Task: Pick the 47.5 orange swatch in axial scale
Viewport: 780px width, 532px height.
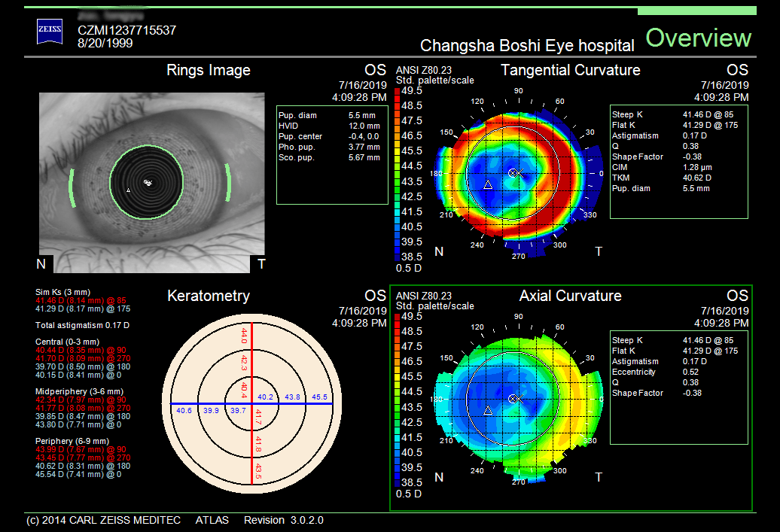Action: click(397, 347)
